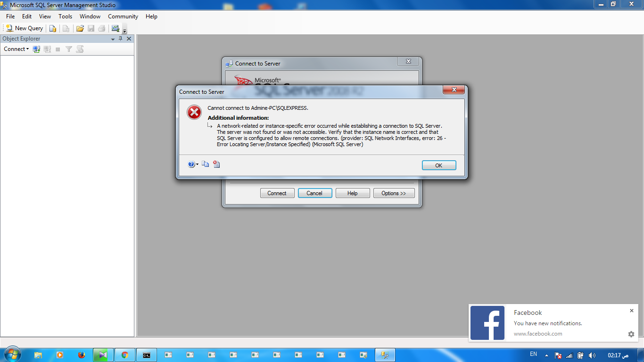
Task: Click the Filter funnel icon
Action: pos(69,49)
